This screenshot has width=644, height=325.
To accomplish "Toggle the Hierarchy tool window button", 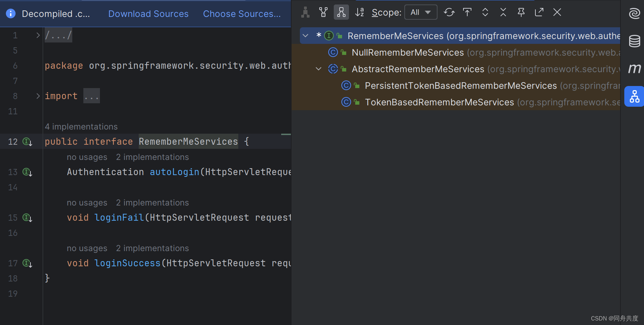I will [x=634, y=96].
